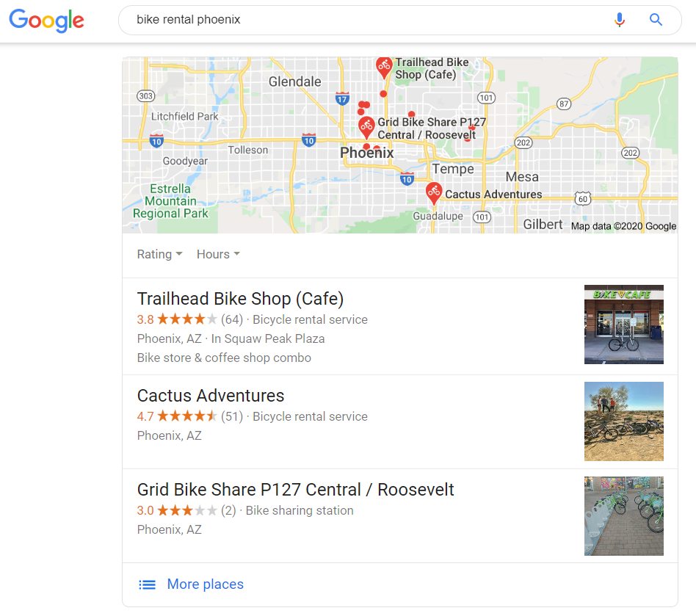Click the Tempe label on the map
The width and height of the screenshot is (696, 616).
click(x=453, y=169)
